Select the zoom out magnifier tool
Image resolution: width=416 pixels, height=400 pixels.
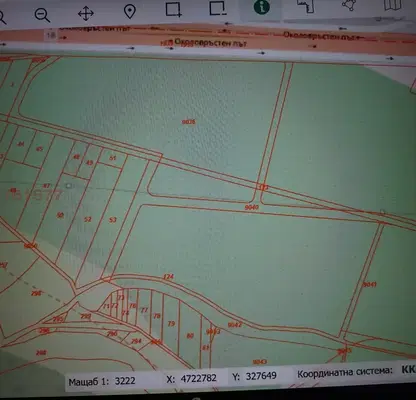point(42,15)
